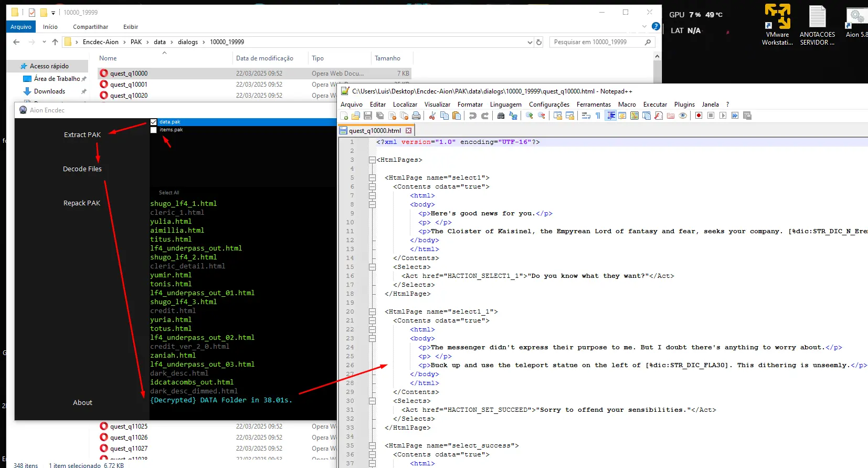Click the Save recorded macro icon
The height and width of the screenshot is (468, 868).
[x=747, y=116]
